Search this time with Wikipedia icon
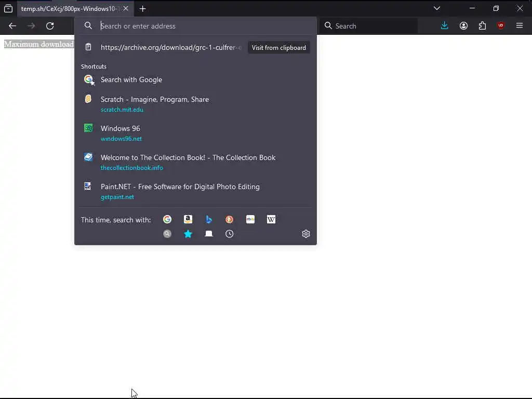Screen dimensions: 532x399 (x=271, y=219)
